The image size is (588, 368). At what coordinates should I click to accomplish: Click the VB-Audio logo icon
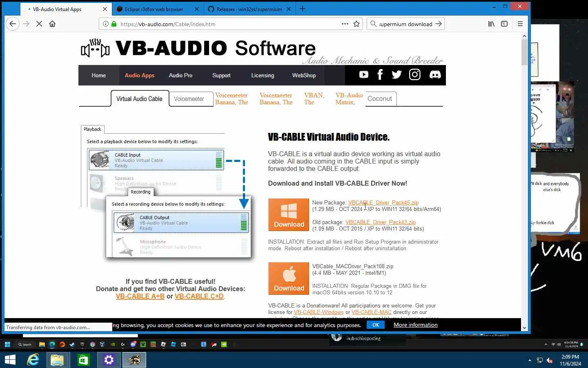click(95, 48)
